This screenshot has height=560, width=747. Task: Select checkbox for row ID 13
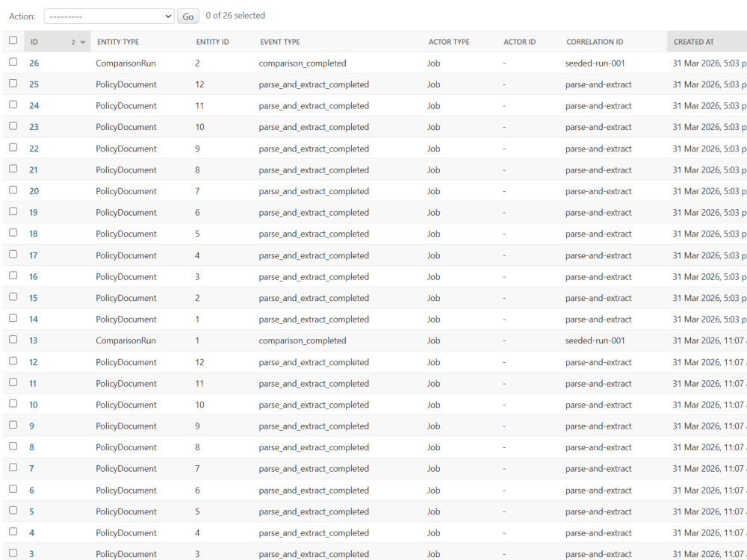click(13, 340)
